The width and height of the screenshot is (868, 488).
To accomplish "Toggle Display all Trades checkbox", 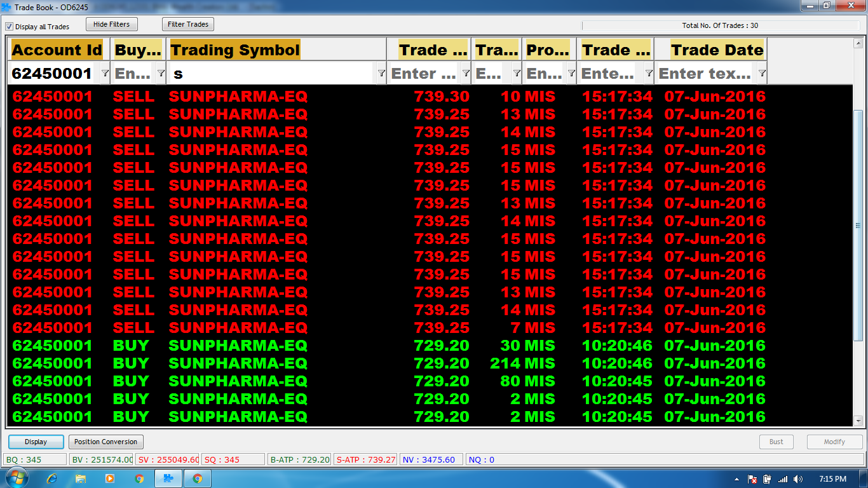I will click(9, 27).
